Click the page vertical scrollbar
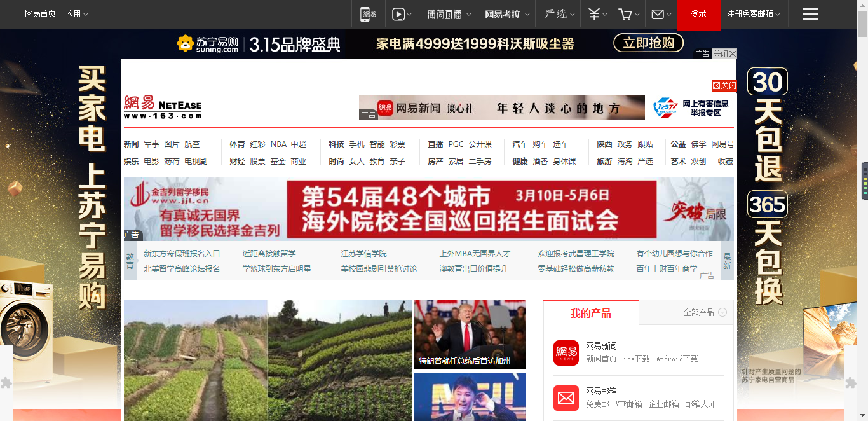Image resolution: width=868 pixels, height=421 pixels. tap(863, 210)
